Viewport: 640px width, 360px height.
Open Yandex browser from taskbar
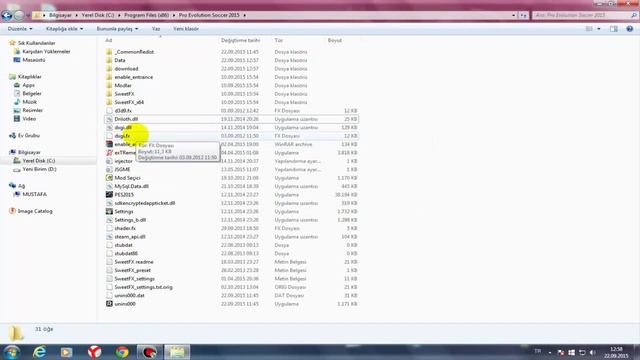click(94, 352)
